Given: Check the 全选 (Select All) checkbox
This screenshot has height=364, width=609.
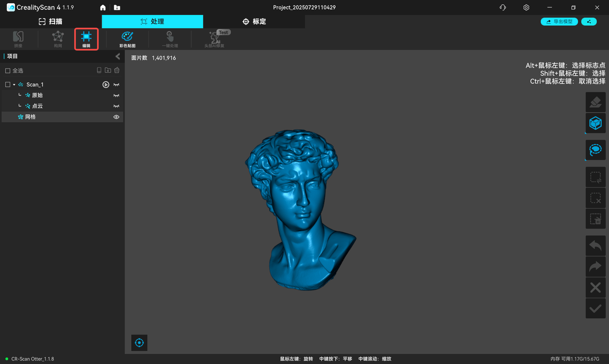Looking at the screenshot, I should pos(8,70).
